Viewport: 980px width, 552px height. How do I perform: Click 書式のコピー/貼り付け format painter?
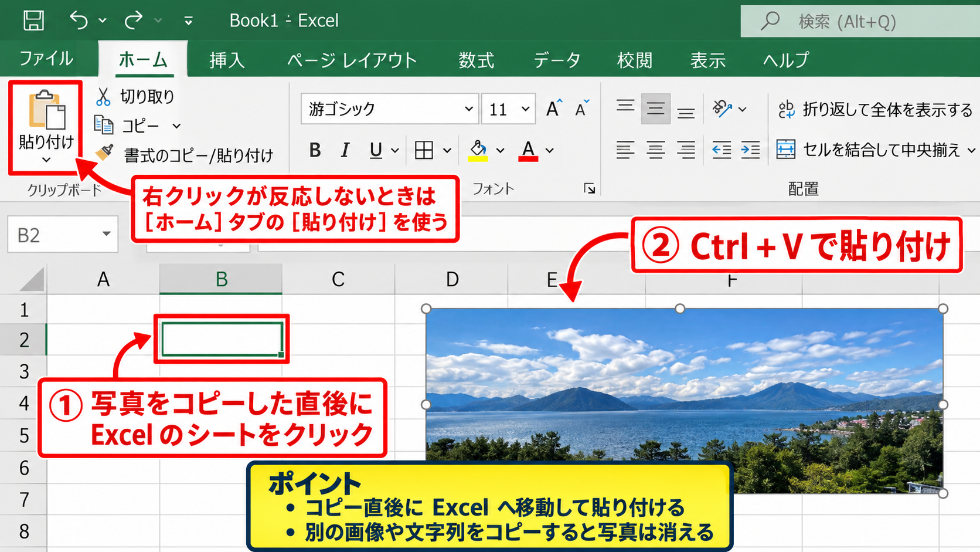pyautogui.click(x=184, y=155)
